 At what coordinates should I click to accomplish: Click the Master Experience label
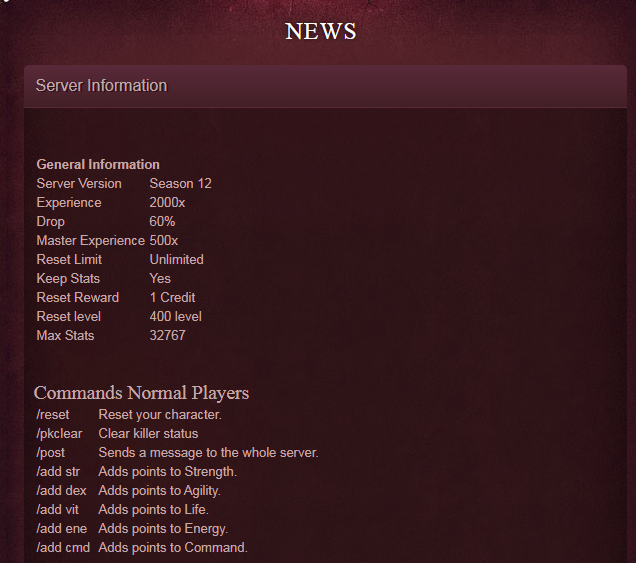point(90,240)
